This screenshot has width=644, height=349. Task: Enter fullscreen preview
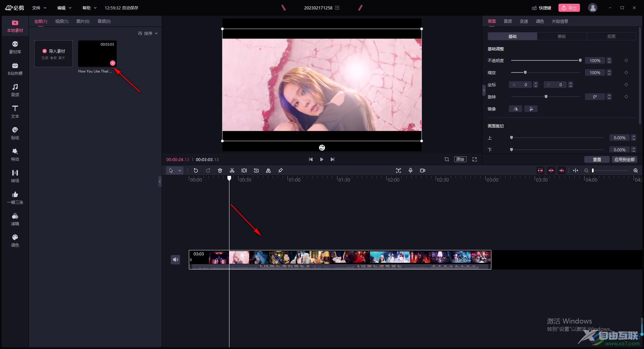point(475,159)
